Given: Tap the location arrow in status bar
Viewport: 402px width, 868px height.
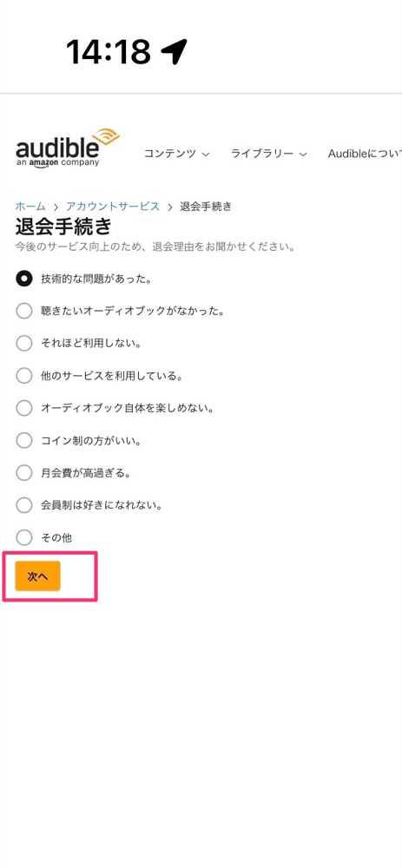Looking at the screenshot, I should click(174, 52).
